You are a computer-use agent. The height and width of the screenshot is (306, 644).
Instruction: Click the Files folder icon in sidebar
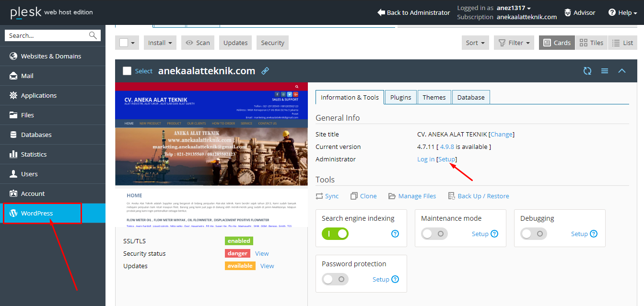tap(13, 115)
